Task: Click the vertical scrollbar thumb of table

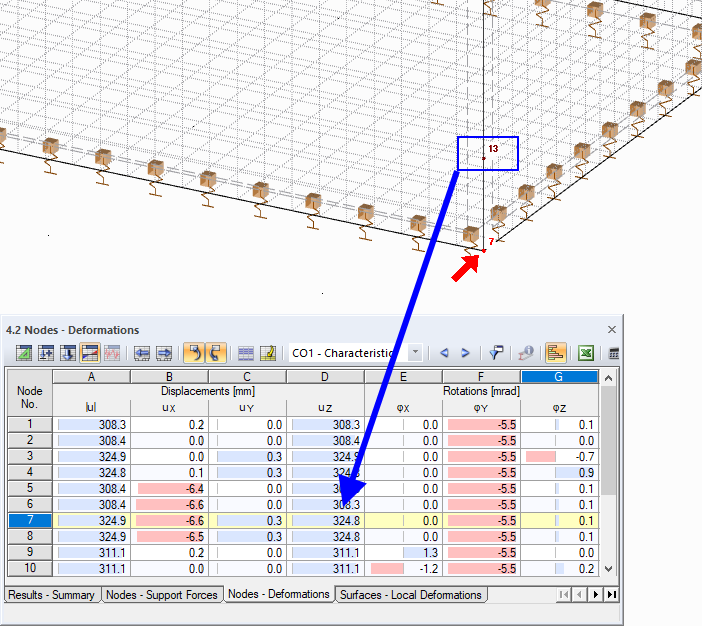Action: tap(608, 440)
